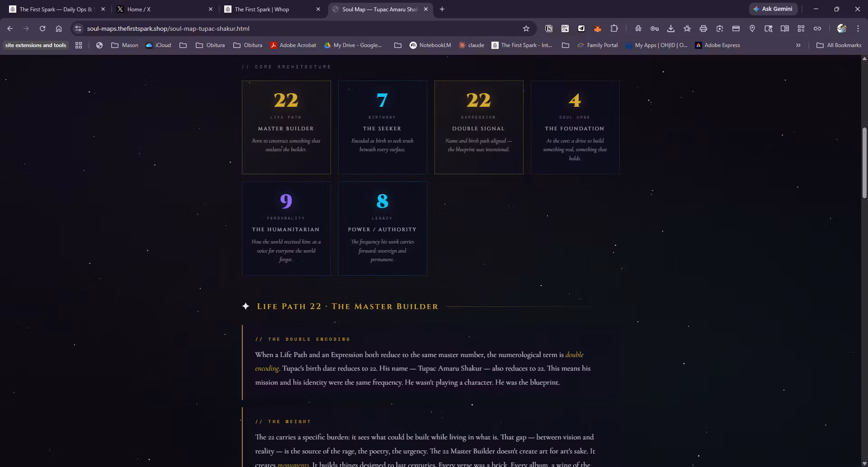
Task: Open the page search magnifier icon
Action: click(769, 29)
